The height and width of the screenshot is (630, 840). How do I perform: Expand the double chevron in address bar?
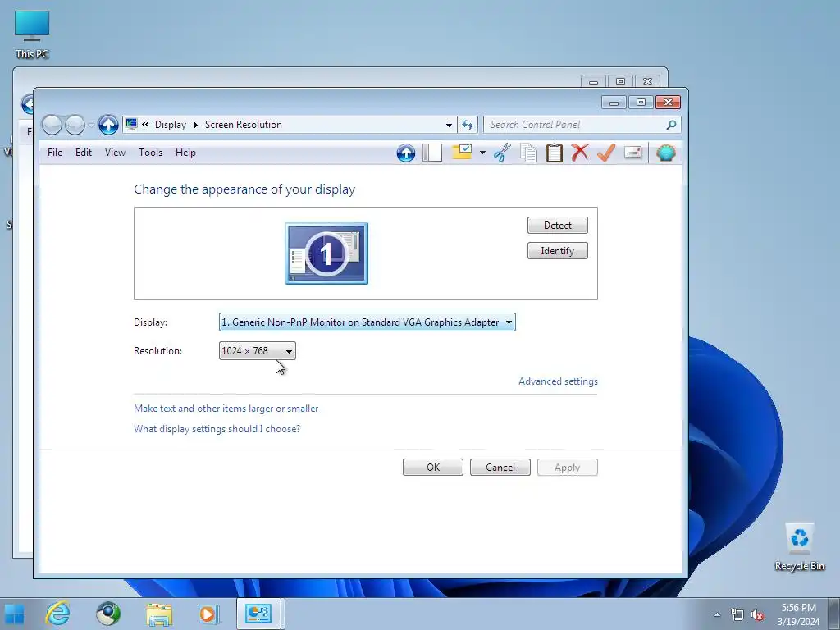tap(145, 125)
